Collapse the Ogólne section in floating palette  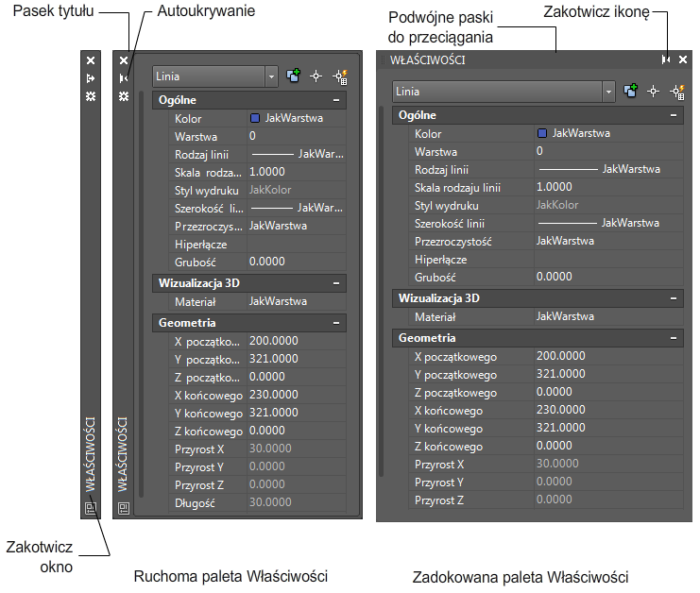(336, 100)
